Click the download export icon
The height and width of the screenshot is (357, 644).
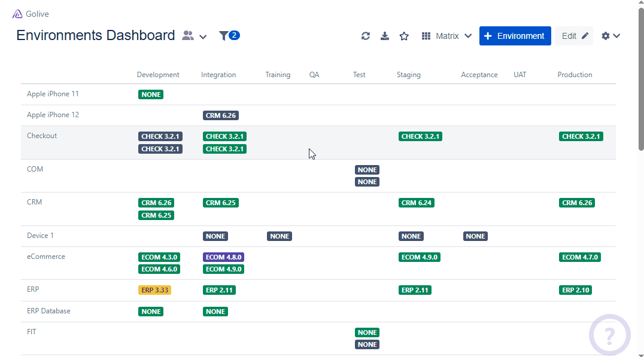pyautogui.click(x=385, y=36)
